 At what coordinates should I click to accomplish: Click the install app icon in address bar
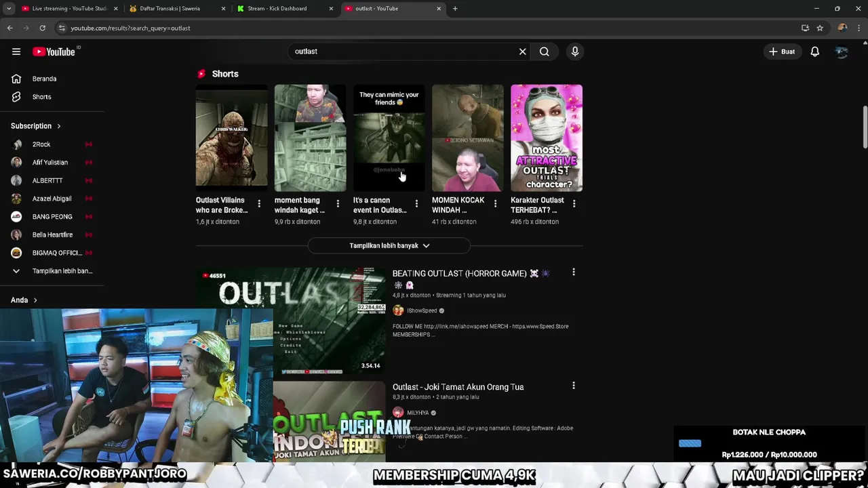point(805,28)
